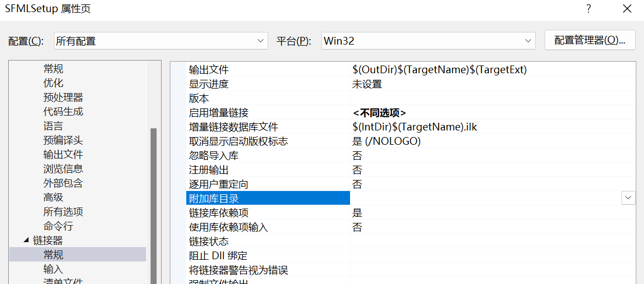This screenshot has width=644, height=284.
Task: Open the 平台 dropdown showing Win32
Action: tap(429, 41)
